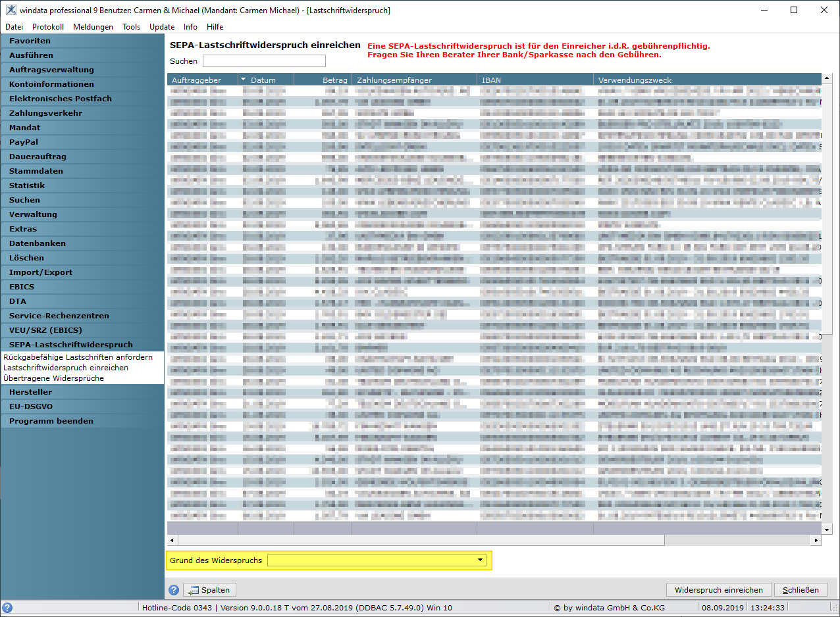Screen dimensions: 840x617
Task: Click the table's vertical scroll up arrow
Action: (x=827, y=78)
